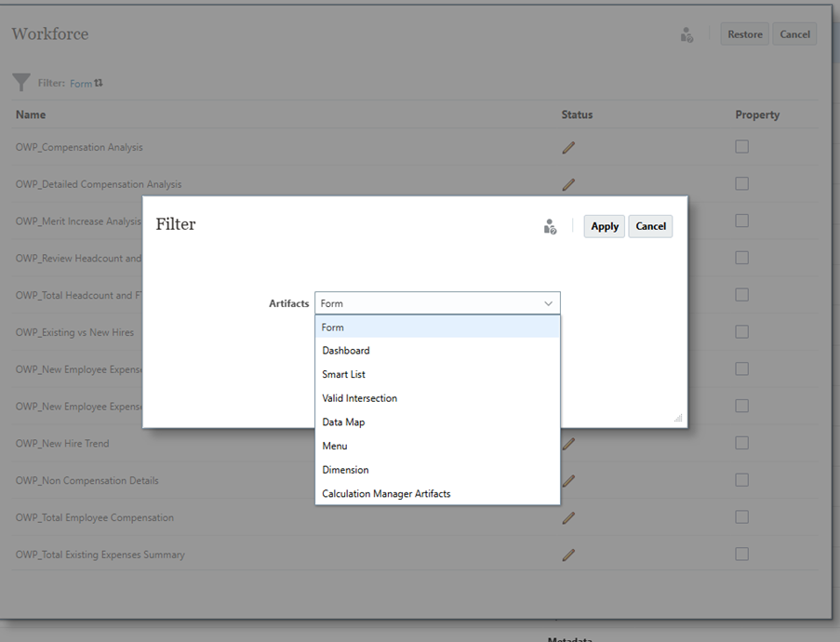Choose Calculation Manager Artifacts option
This screenshot has width=840, height=642.
386,494
